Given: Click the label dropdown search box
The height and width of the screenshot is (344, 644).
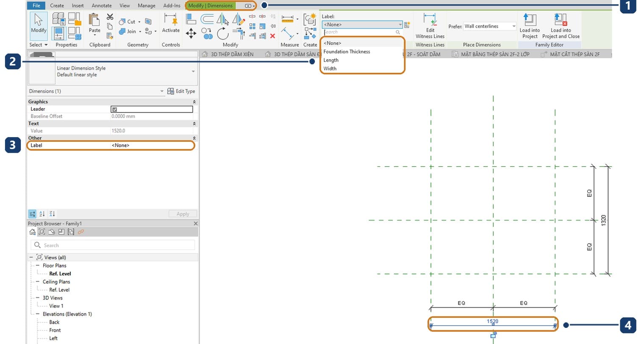Looking at the screenshot, I should [x=362, y=32].
